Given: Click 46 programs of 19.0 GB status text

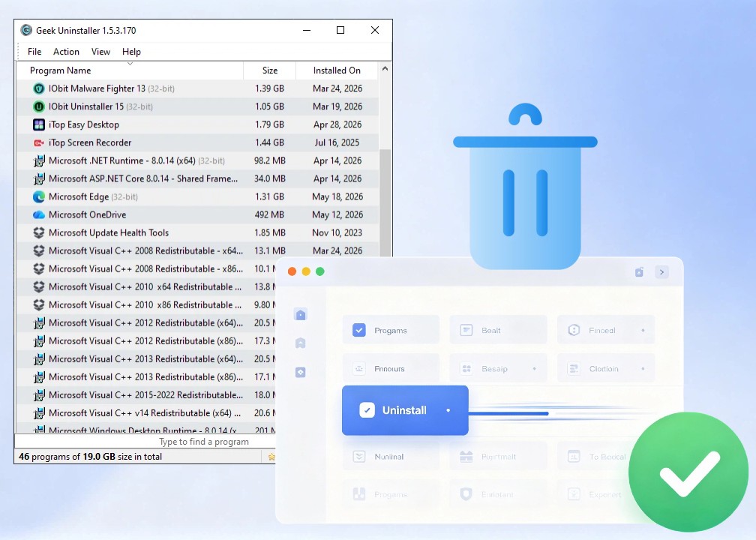Looking at the screenshot, I should point(90,457).
